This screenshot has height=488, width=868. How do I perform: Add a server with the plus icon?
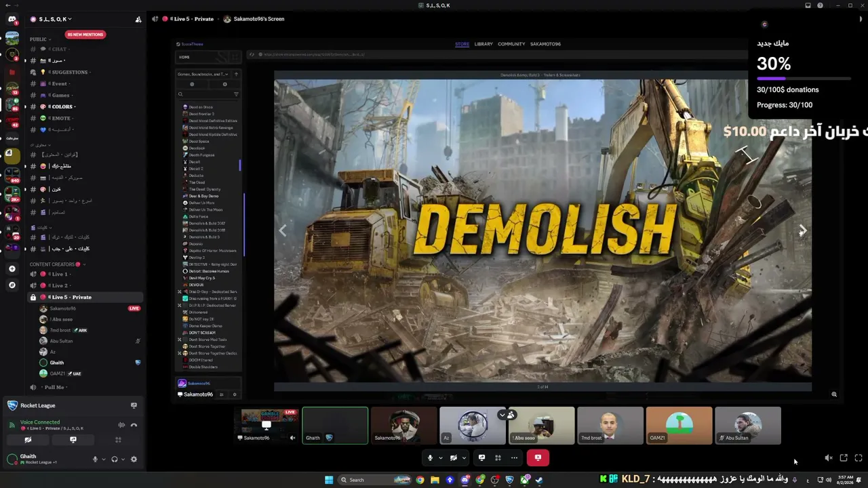pyautogui.click(x=12, y=269)
